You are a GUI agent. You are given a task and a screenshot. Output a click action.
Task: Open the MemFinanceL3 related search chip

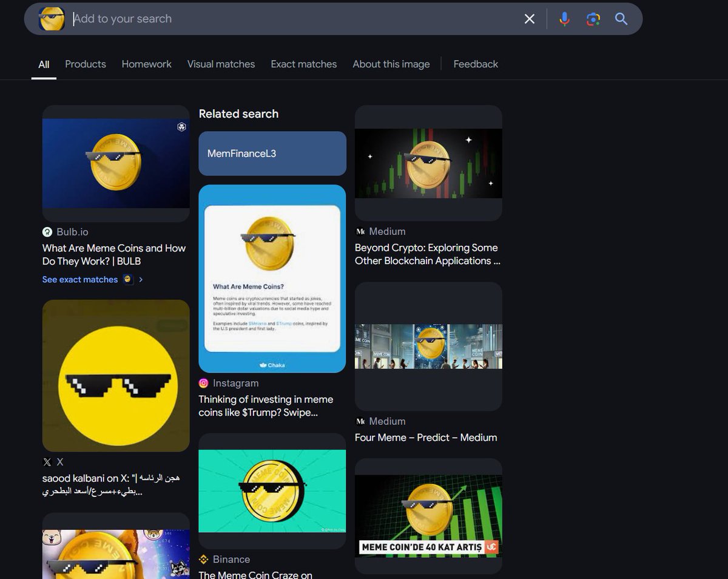(272, 154)
